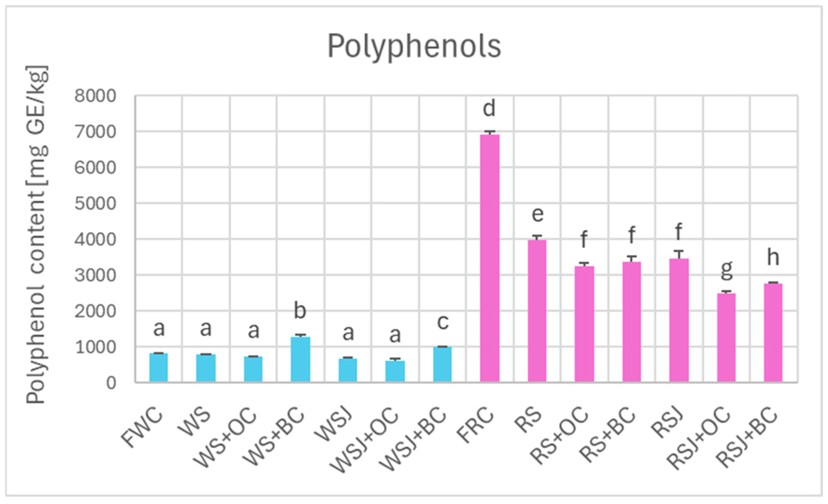Click the letter d above FRC bar

[489, 109]
